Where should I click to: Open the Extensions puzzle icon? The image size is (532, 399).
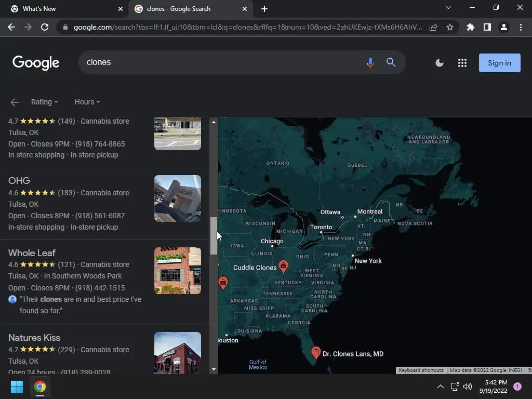470,27
